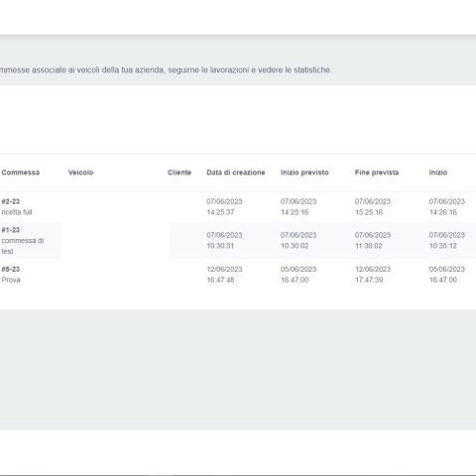Click the Inizio previsto column header
The height and width of the screenshot is (476, 476).
pyautogui.click(x=304, y=173)
